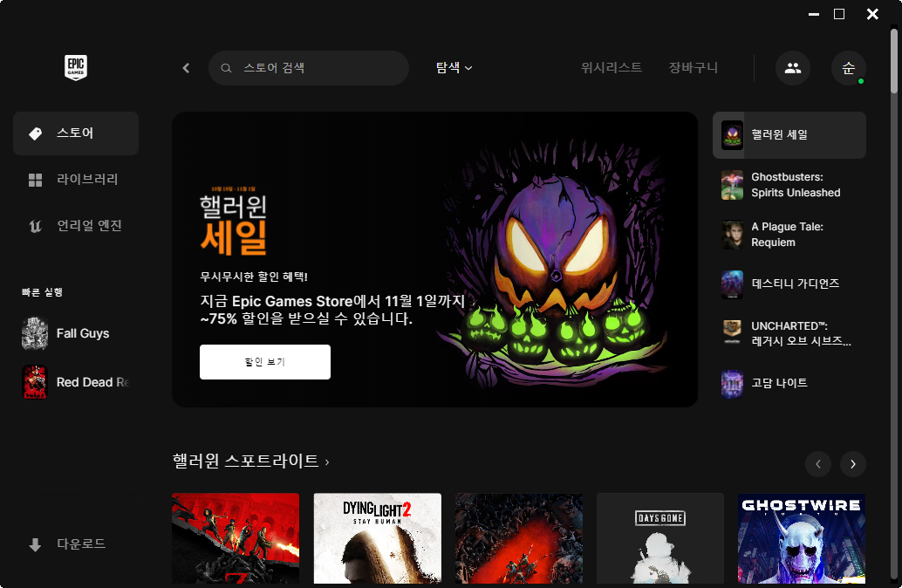Minimize the Epic Games window
The height and width of the screenshot is (588, 902).
pyautogui.click(x=813, y=14)
